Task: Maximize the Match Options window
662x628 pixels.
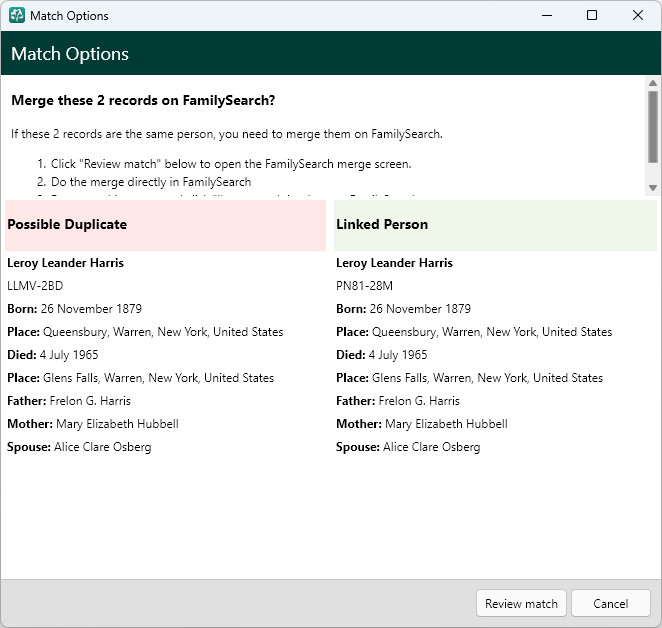Action: (592, 16)
